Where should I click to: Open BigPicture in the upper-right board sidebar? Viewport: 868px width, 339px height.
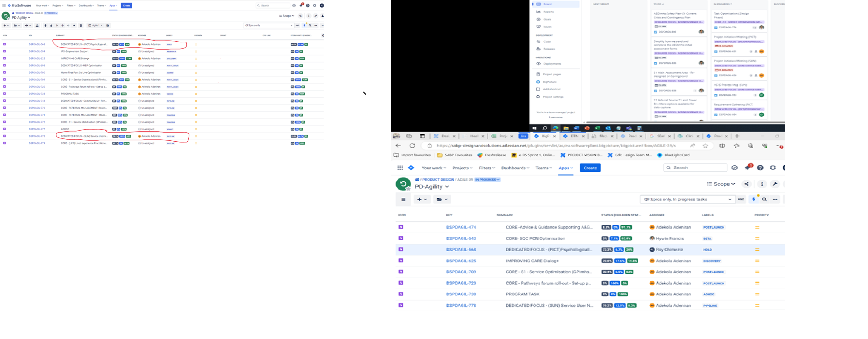pyautogui.click(x=550, y=82)
